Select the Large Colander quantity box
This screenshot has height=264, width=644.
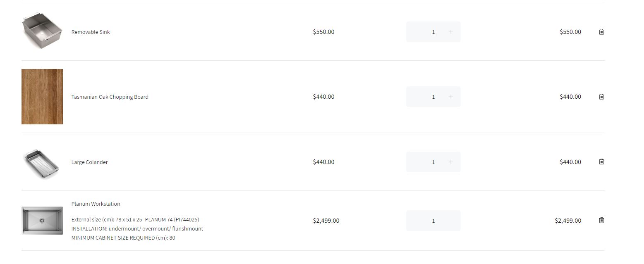click(x=433, y=162)
